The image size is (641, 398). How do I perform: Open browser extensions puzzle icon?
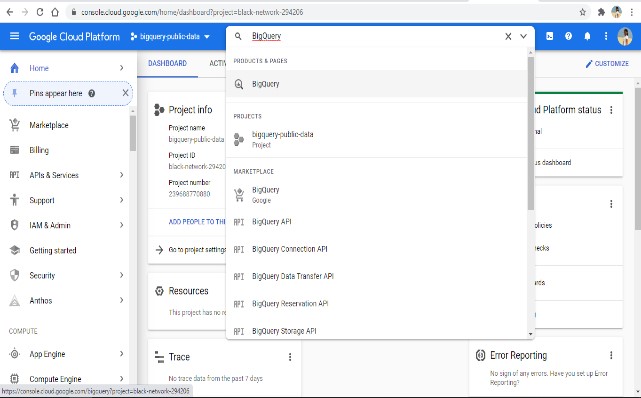click(x=601, y=12)
